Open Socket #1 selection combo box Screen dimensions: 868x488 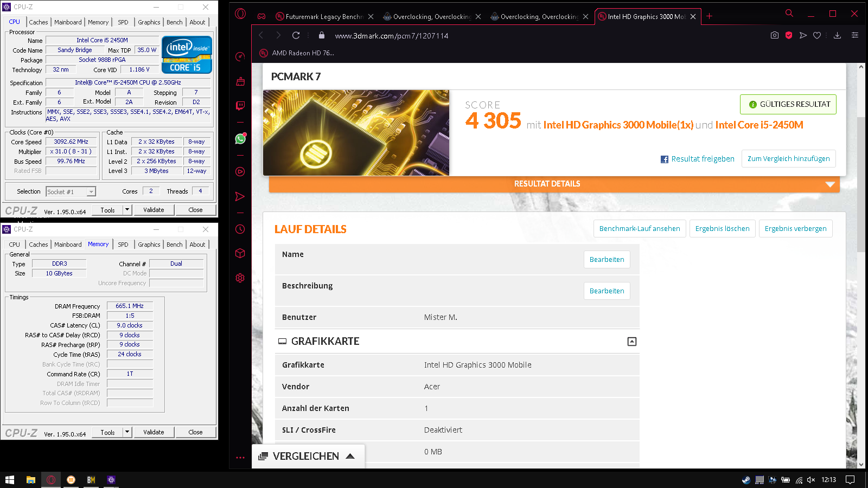click(71, 191)
